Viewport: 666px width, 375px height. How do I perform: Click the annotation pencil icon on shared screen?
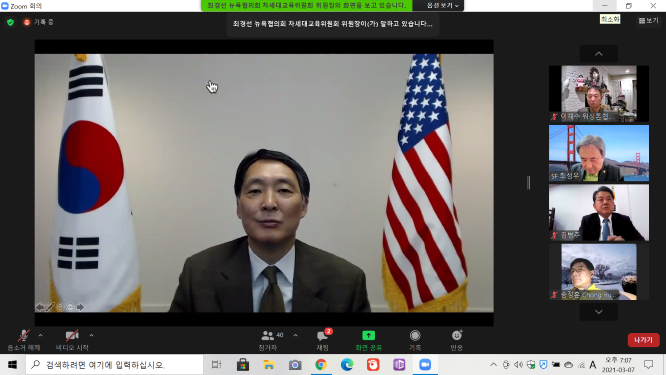tap(50, 307)
